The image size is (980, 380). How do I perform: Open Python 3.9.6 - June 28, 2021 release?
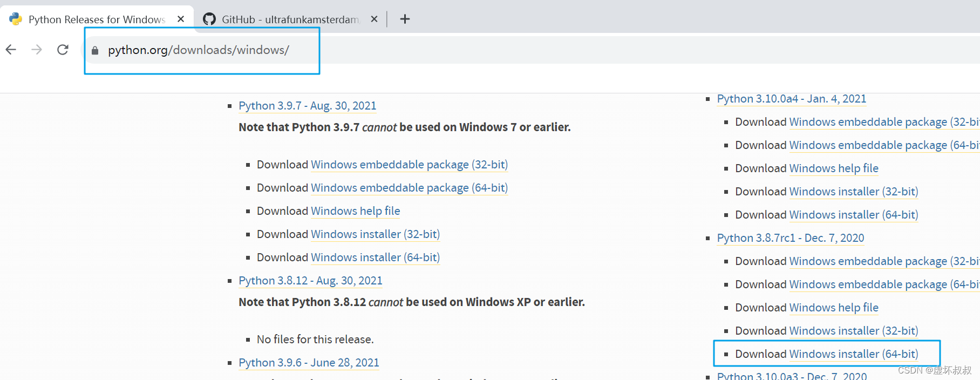(x=309, y=363)
